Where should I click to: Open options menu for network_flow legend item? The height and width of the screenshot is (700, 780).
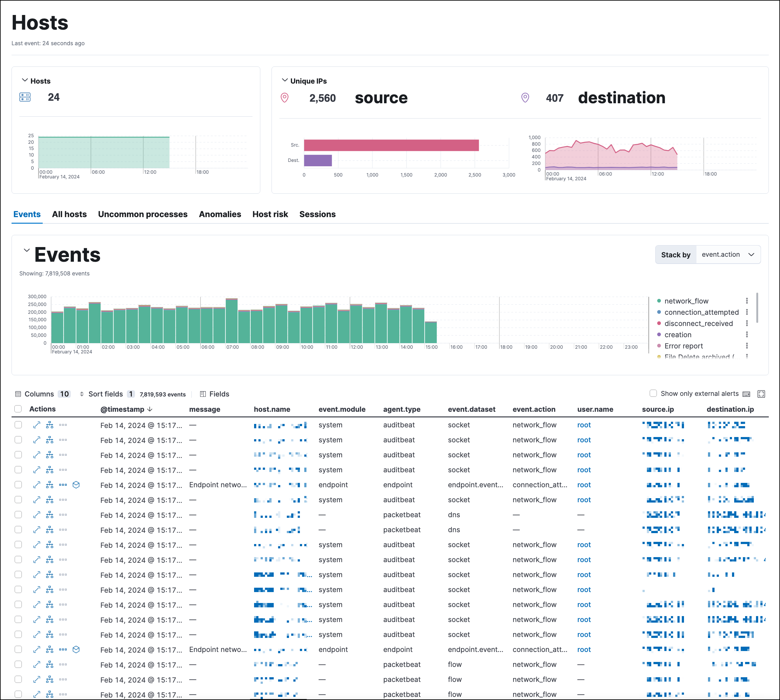coord(747,301)
